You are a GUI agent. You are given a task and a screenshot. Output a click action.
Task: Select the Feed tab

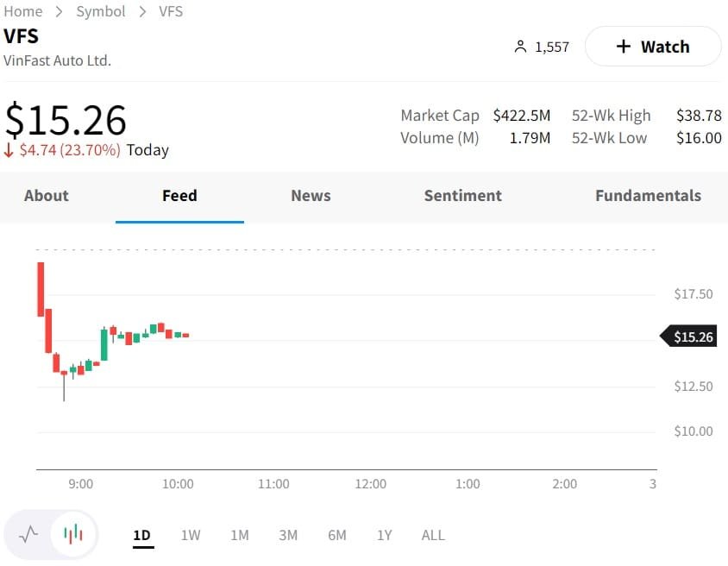(179, 196)
